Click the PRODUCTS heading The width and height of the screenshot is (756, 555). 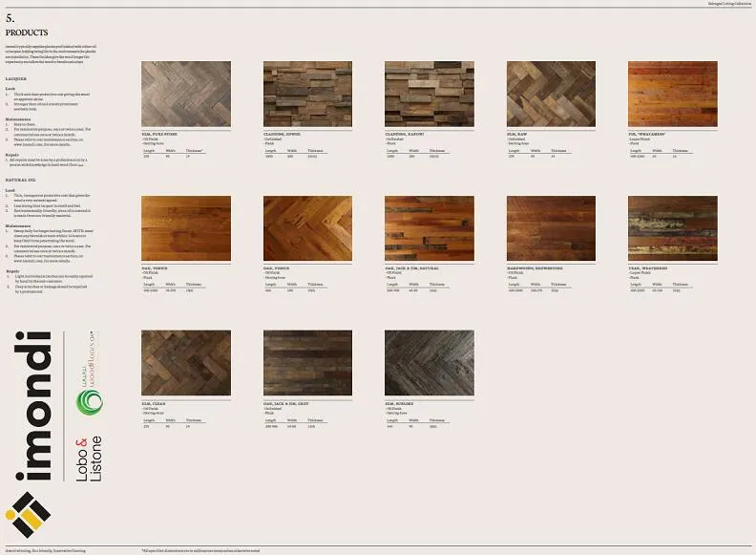(27, 32)
